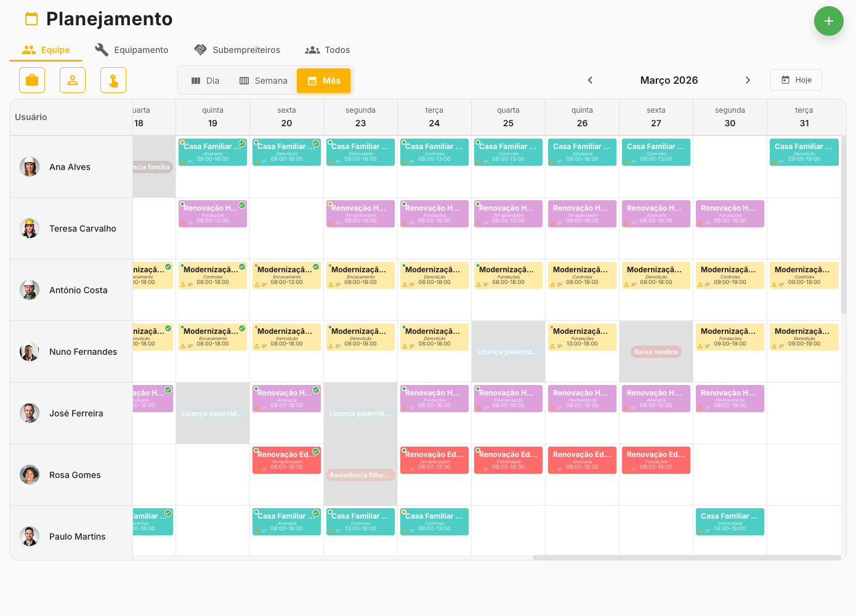Click the calendar icon beside Planejamento title
856x616 pixels.
(31, 19)
